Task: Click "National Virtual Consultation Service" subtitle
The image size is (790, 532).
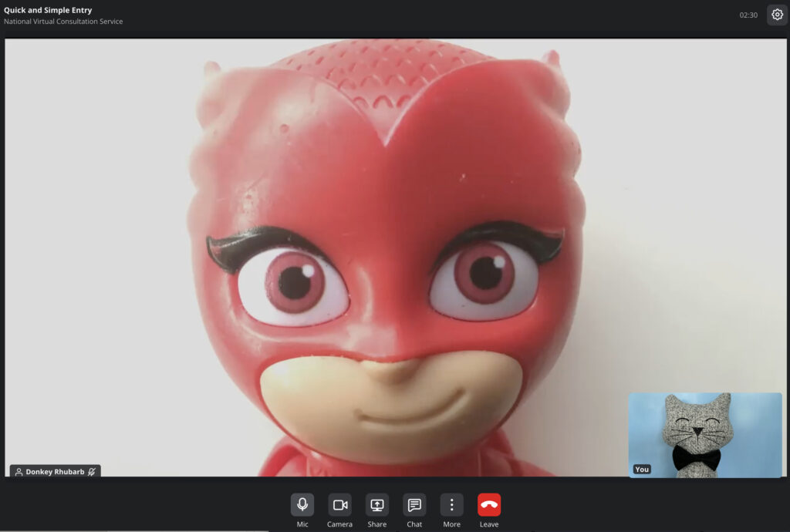Action: (63, 22)
